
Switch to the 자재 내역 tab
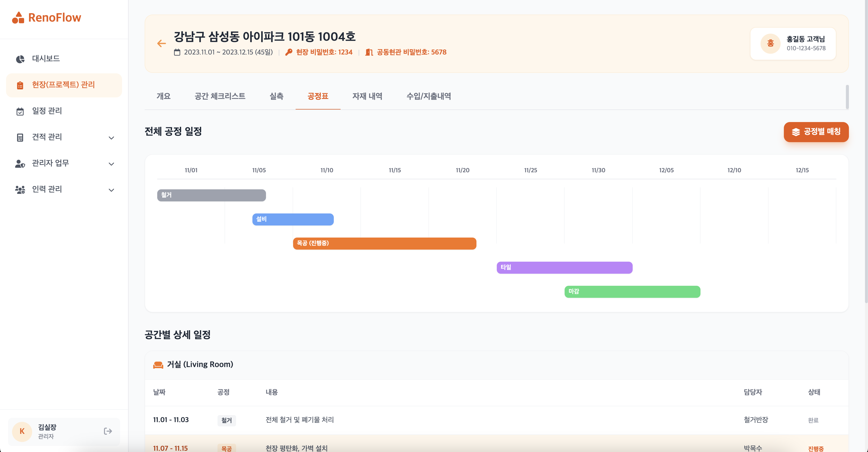367,96
